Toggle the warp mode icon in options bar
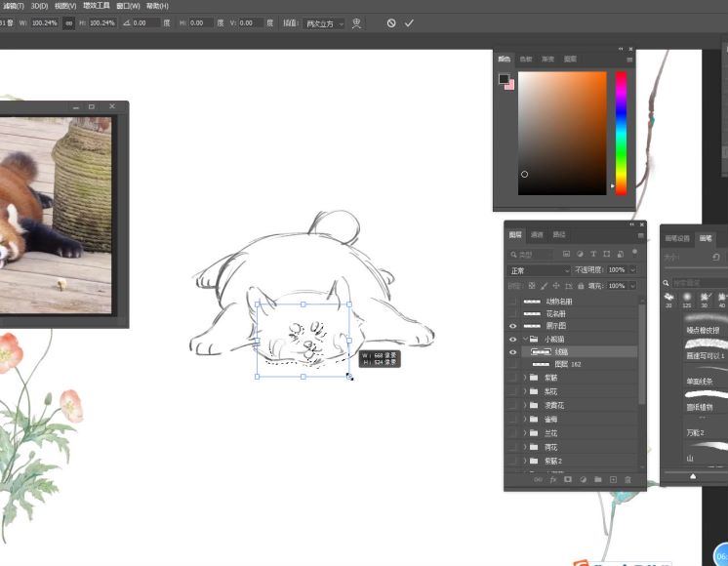This screenshot has width=728, height=566. (x=356, y=23)
